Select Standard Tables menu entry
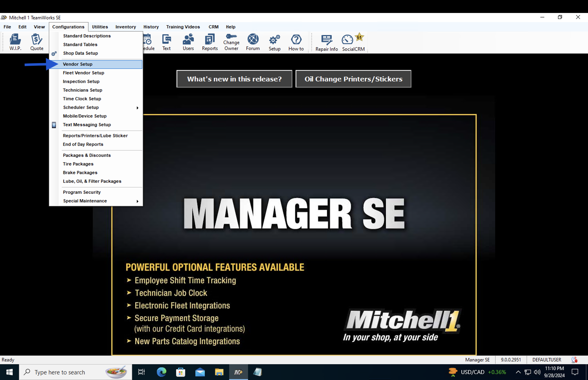 [x=96, y=44]
